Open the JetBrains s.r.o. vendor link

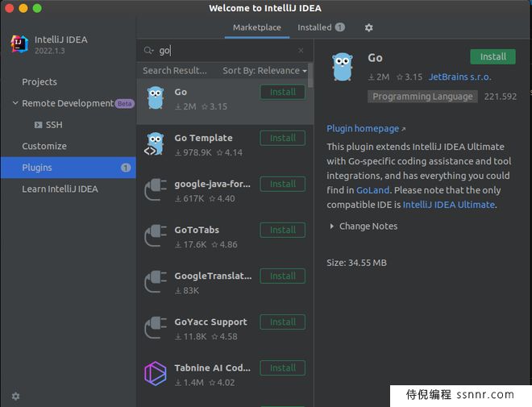click(x=459, y=77)
